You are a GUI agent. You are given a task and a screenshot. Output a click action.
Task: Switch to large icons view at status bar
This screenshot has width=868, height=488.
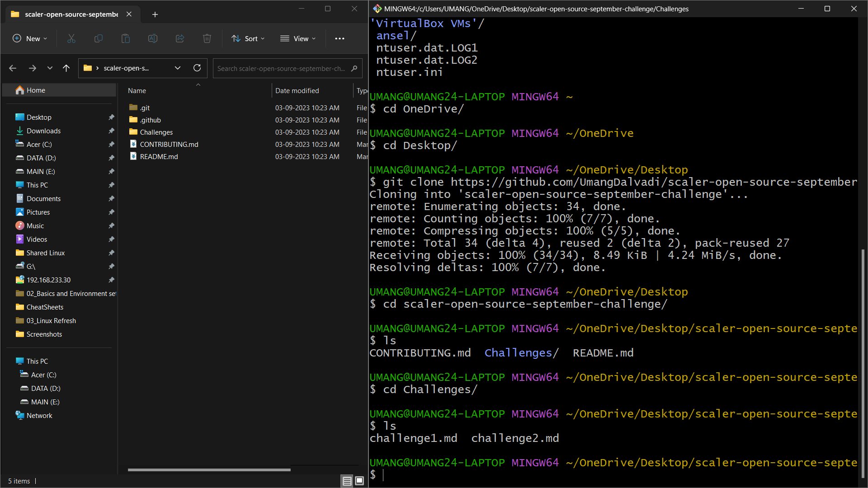click(359, 481)
